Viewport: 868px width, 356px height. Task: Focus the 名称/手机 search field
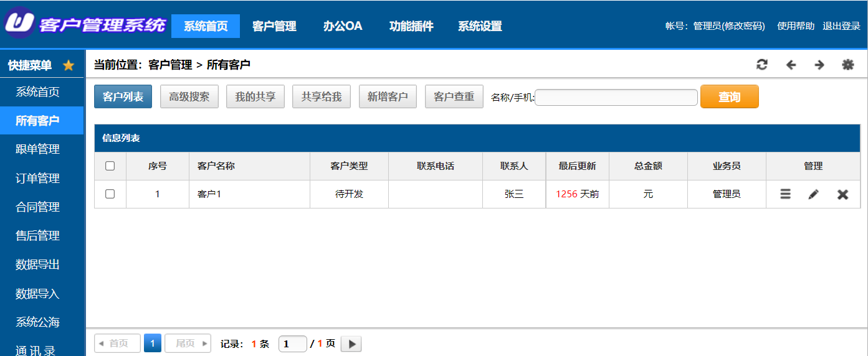coord(616,97)
